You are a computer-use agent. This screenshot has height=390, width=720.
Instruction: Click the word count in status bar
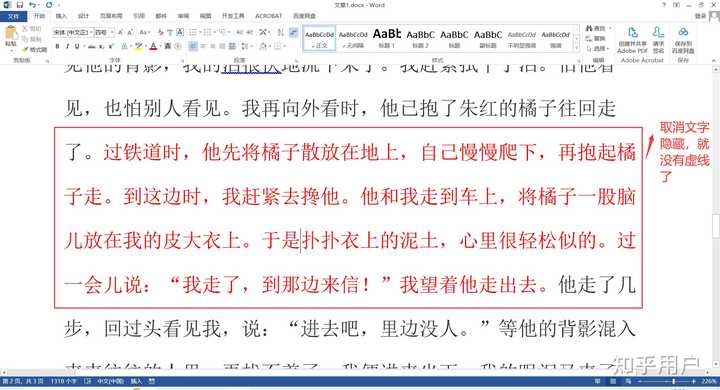[64, 381]
